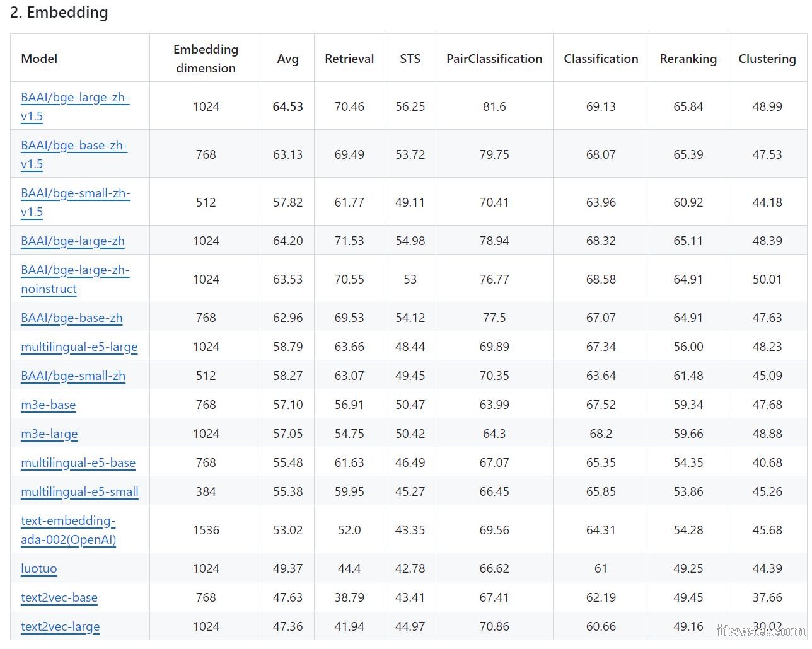Open the text2vec-base link
812x649 pixels.
point(59,597)
